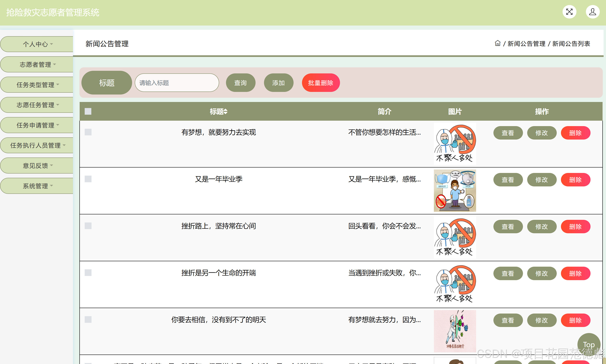Viewport: 606px width, 364px height.
Task: Follow the 新闻公告列表 breadcrumb link
Action: [x=571, y=44]
